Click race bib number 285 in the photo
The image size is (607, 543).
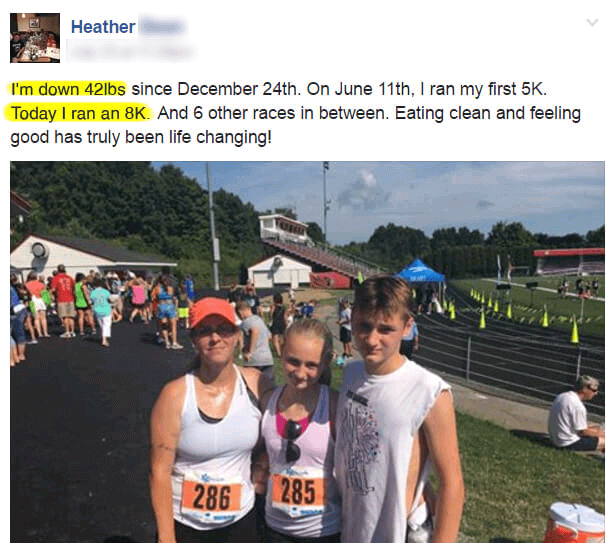pos(298,491)
